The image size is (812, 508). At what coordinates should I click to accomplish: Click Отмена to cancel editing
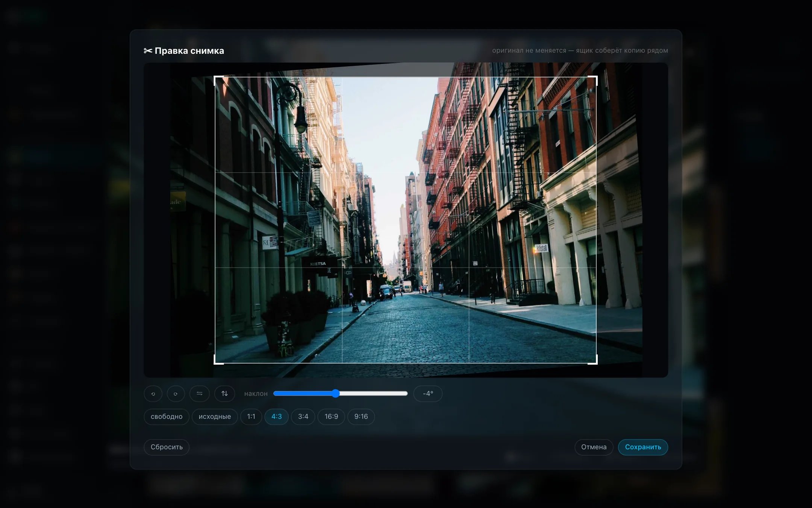tap(594, 447)
